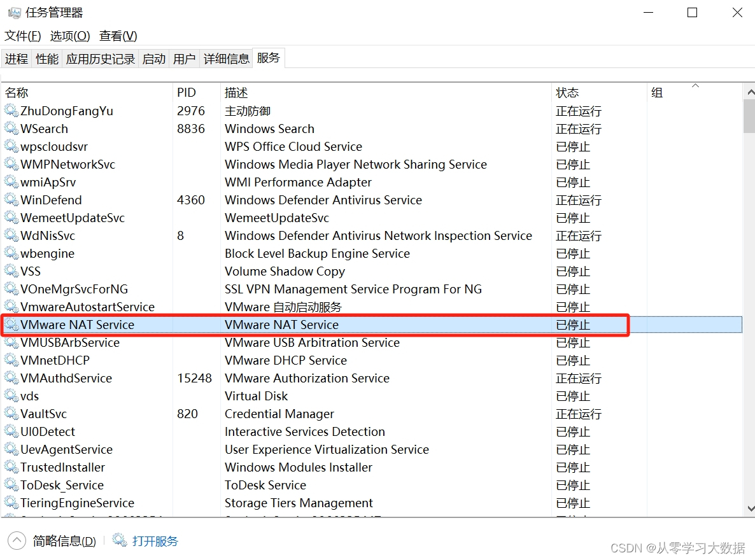Screen dimensions: 755x560
Task: Click the 简略信息(D) label
Action: coord(64,541)
